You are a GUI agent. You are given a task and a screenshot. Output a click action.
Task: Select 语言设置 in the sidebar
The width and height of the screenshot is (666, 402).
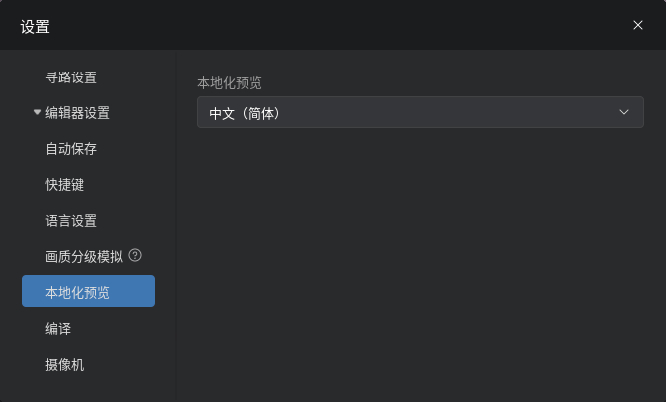(x=71, y=221)
